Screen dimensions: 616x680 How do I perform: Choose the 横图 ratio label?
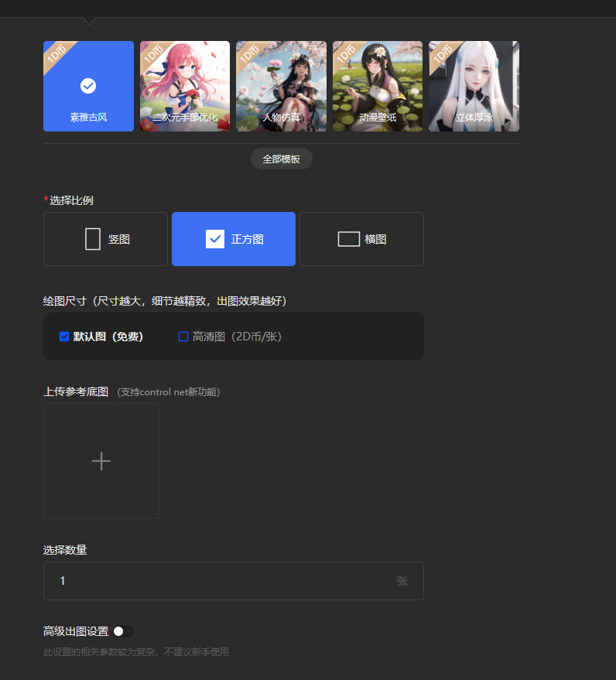click(x=375, y=240)
